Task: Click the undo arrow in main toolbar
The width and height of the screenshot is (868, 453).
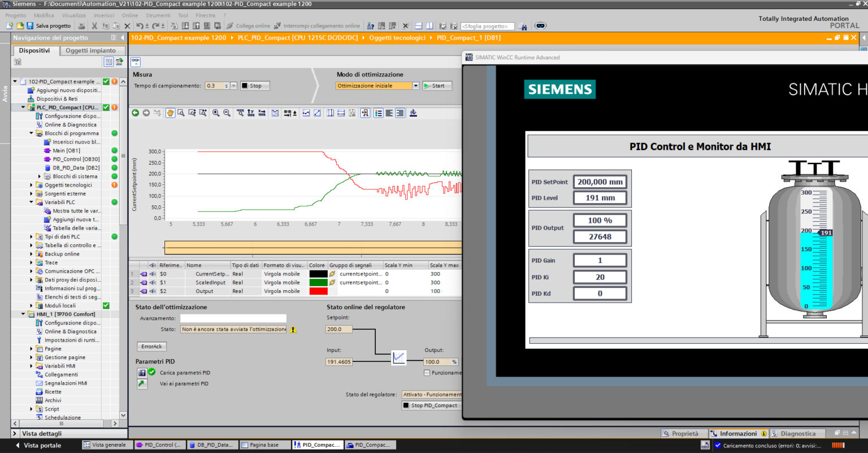Action: click(139, 26)
